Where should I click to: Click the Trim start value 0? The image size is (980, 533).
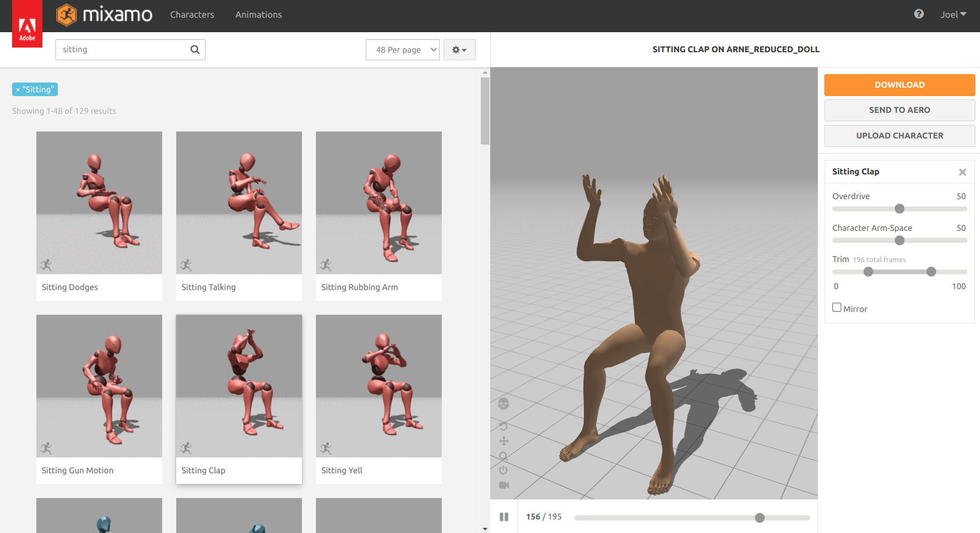click(x=836, y=286)
